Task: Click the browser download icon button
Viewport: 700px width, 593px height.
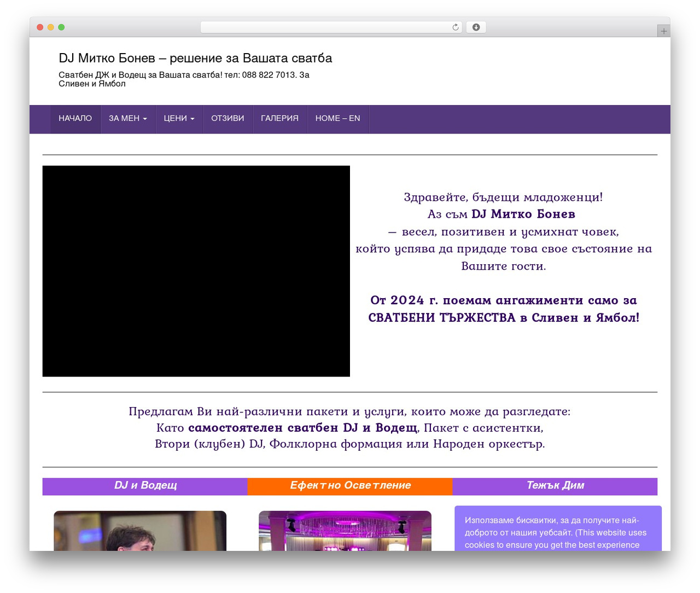Action: [x=476, y=27]
